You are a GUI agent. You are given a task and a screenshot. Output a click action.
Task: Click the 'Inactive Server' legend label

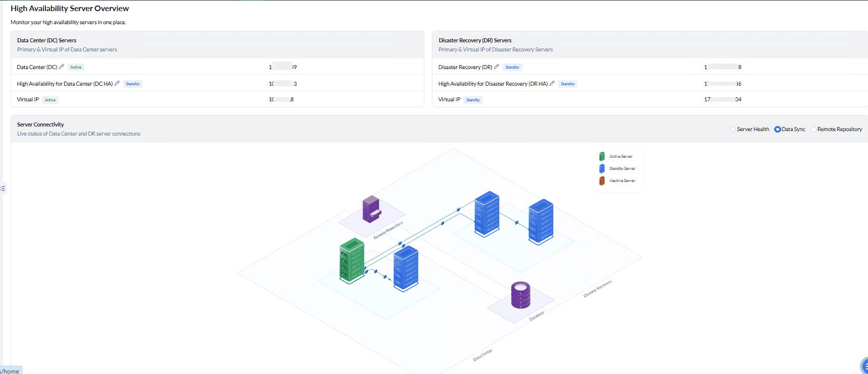click(622, 180)
